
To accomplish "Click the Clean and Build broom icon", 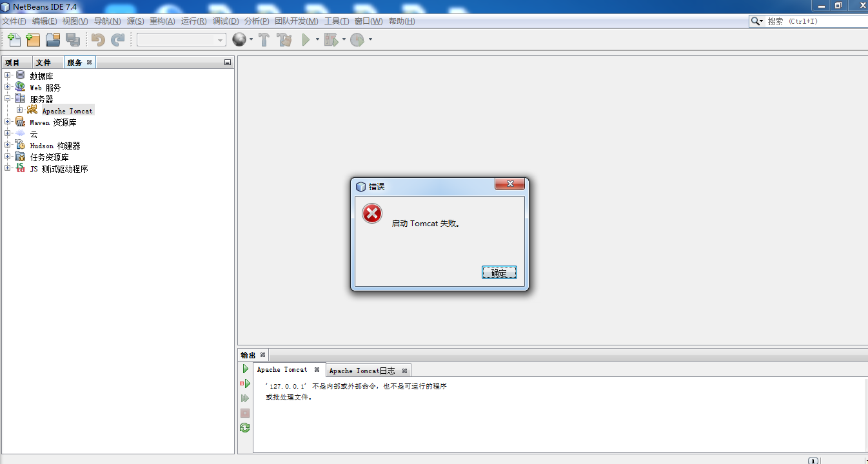I will pyautogui.click(x=284, y=40).
